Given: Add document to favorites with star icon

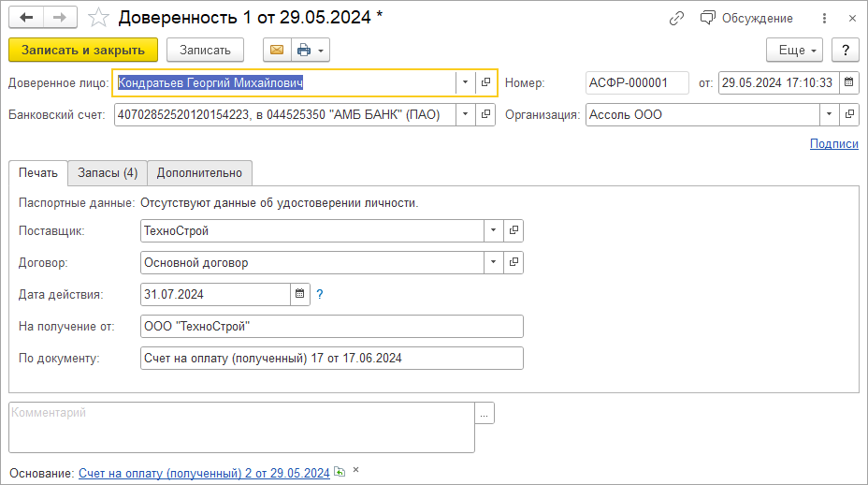Looking at the screenshot, I should [x=98, y=18].
